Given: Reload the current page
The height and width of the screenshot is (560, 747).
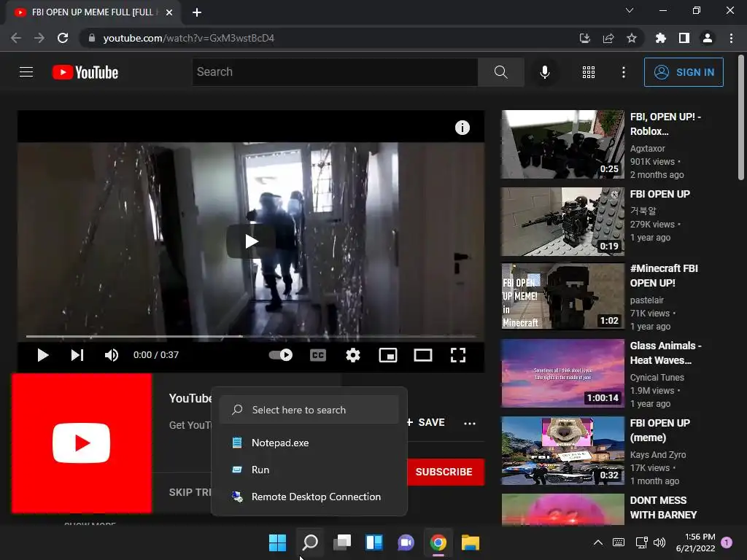Looking at the screenshot, I should [63, 38].
